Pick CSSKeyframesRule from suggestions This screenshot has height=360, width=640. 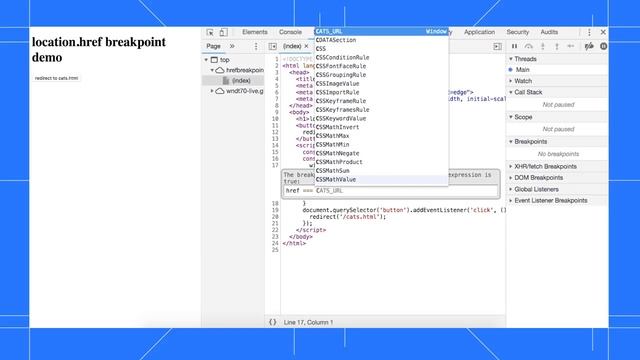coord(381,110)
